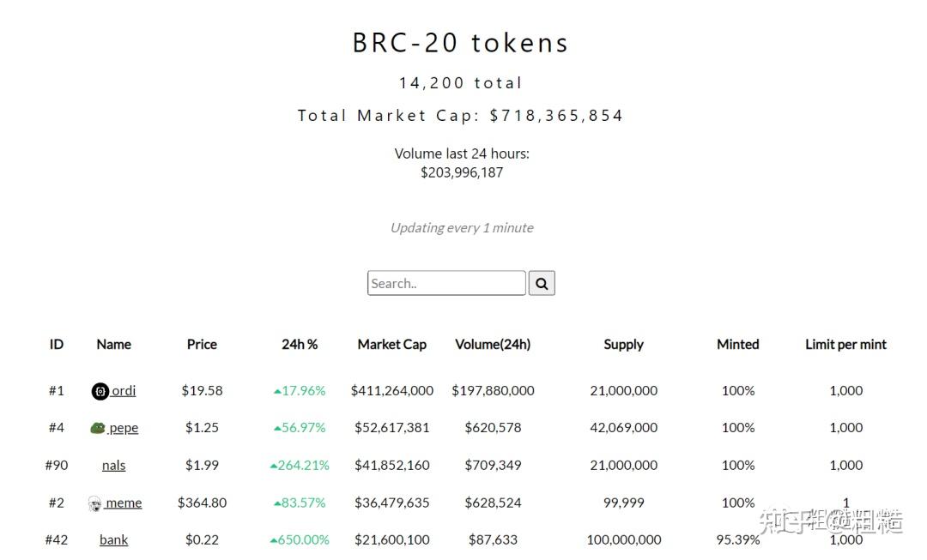Sort by the Price column header

click(x=202, y=345)
